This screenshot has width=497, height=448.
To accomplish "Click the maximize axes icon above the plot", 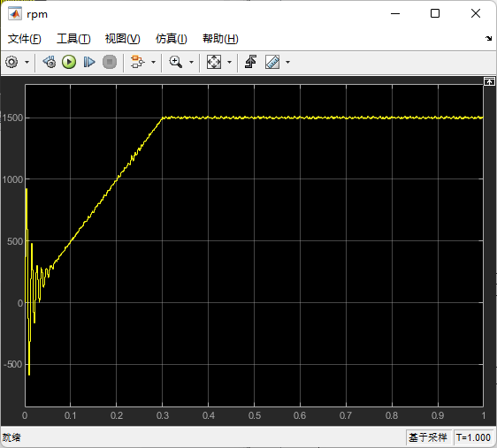I will [x=489, y=81].
